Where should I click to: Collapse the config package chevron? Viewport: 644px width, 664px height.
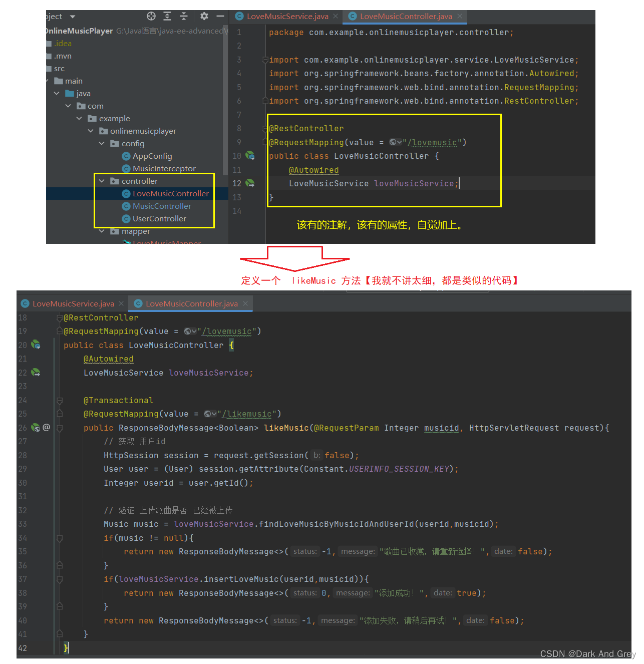tap(102, 143)
